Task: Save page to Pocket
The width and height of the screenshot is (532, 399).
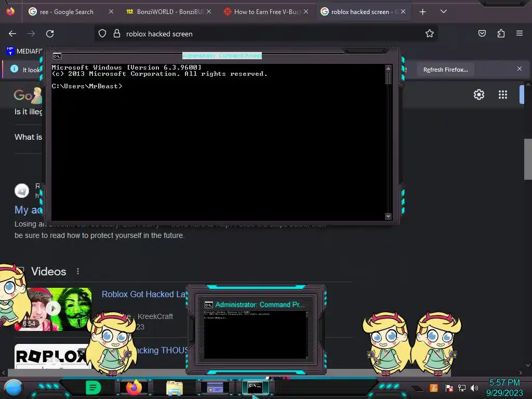Action: [x=482, y=34]
